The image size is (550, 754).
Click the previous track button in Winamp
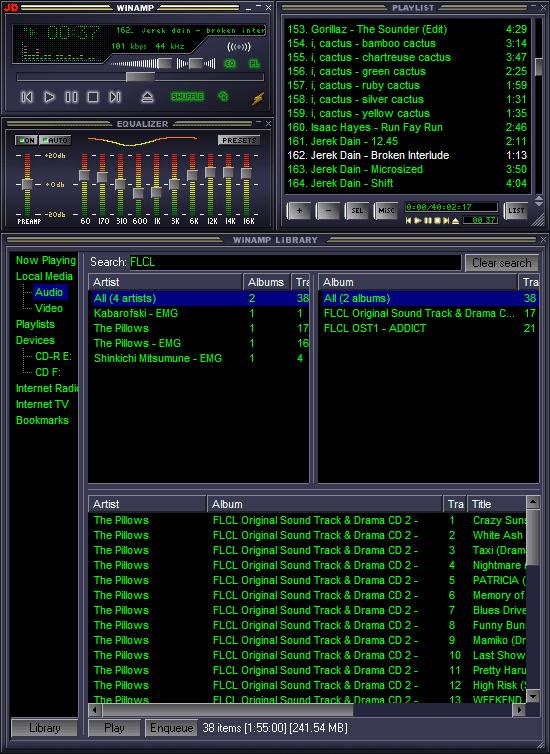click(27, 97)
